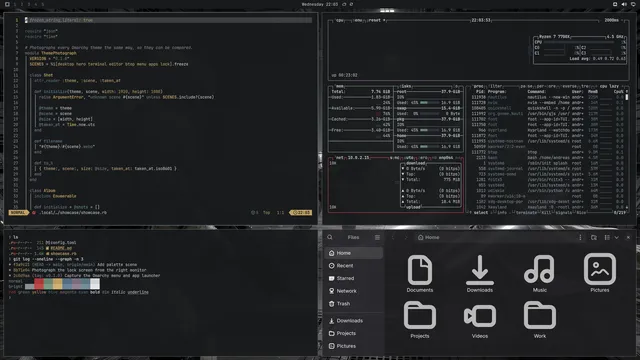Screen dimensions: 640x360
Task: Open Pictures bookmark in Files sidebar
Action: point(353,346)
